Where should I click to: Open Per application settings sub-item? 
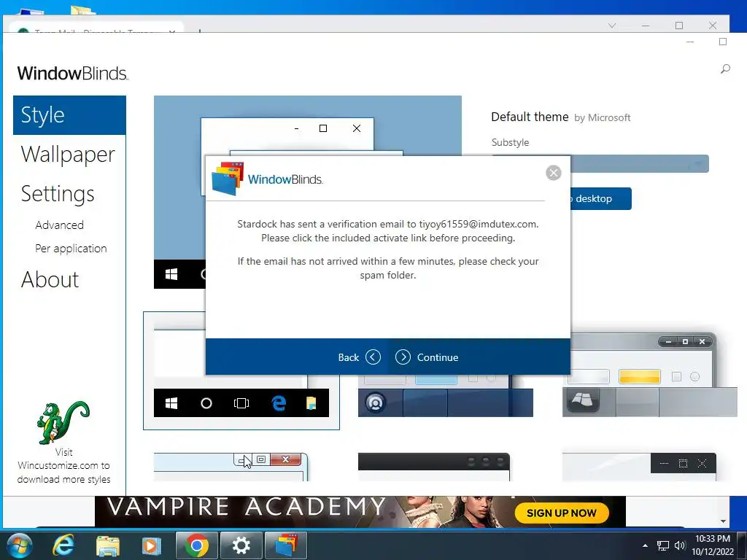pyautogui.click(x=71, y=249)
